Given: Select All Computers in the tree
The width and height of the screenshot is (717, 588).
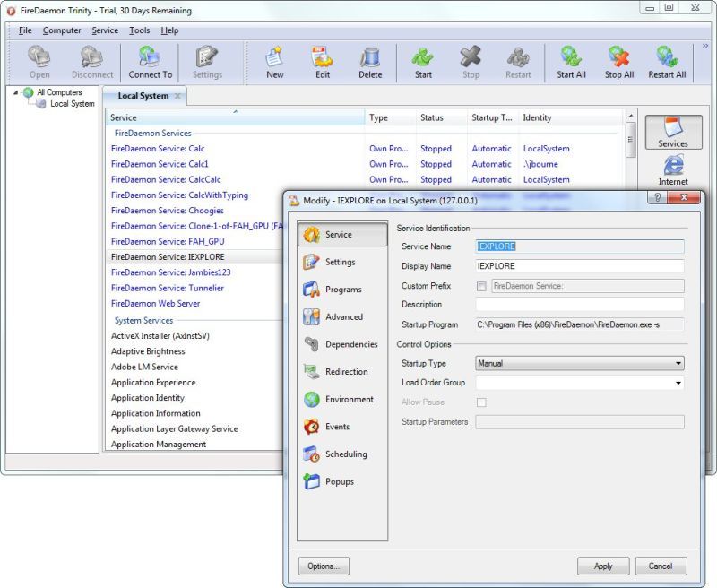Looking at the screenshot, I should tap(59, 92).
